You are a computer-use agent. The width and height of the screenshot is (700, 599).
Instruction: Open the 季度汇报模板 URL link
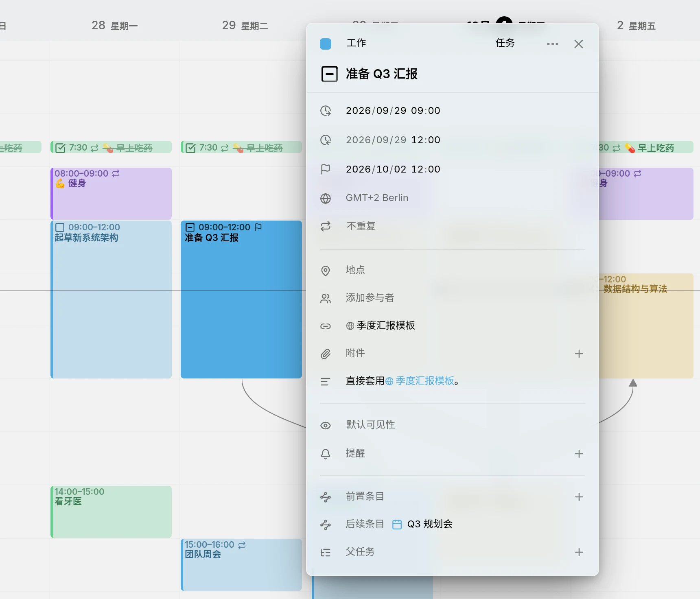coord(381,326)
